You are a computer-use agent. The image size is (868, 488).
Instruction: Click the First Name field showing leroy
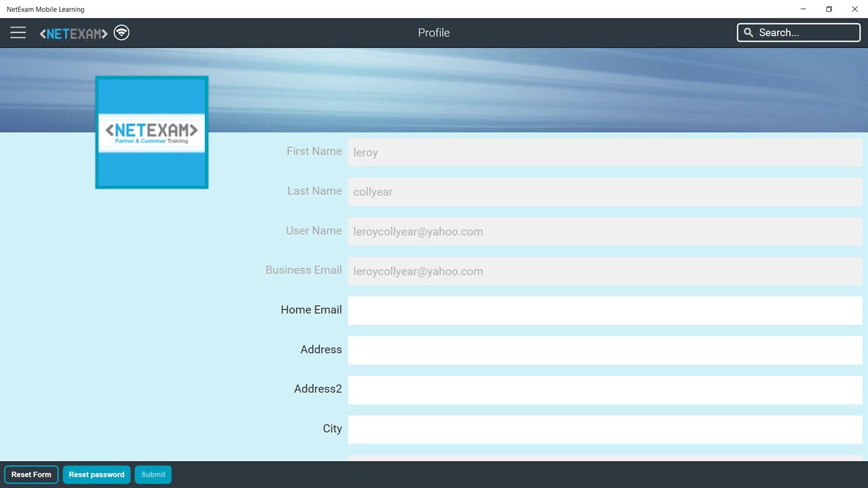(x=605, y=152)
